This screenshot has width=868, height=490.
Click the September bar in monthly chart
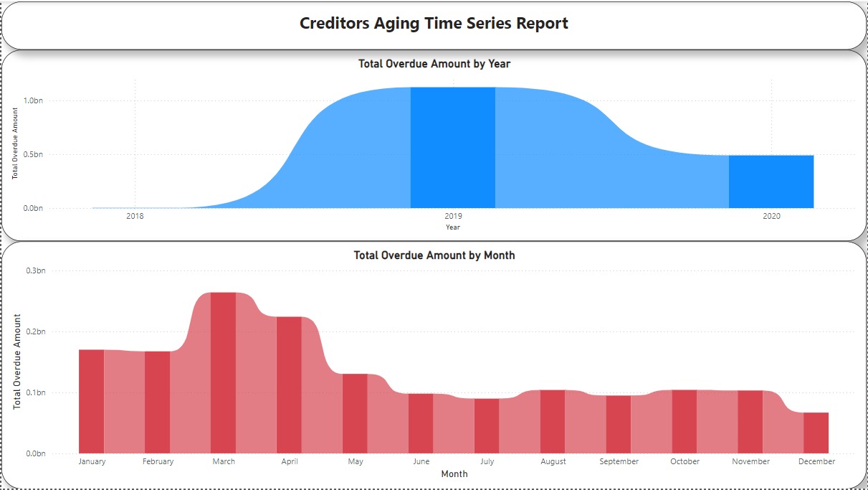click(x=619, y=424)
